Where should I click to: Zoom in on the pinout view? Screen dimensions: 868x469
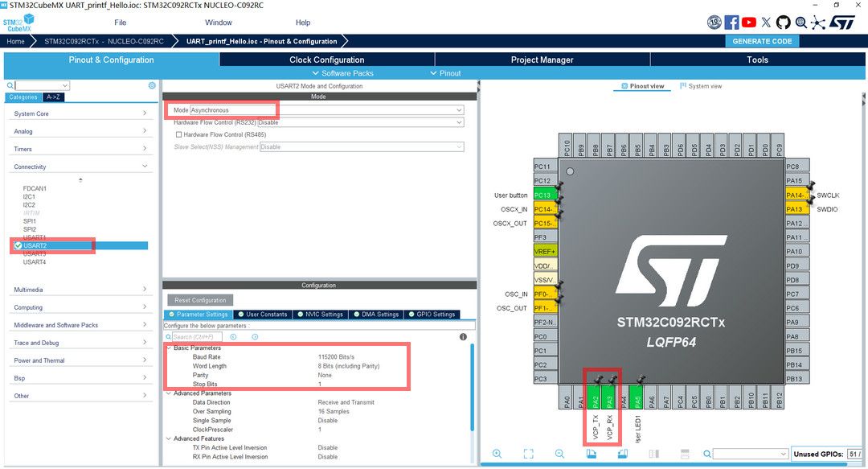[497, 454]
